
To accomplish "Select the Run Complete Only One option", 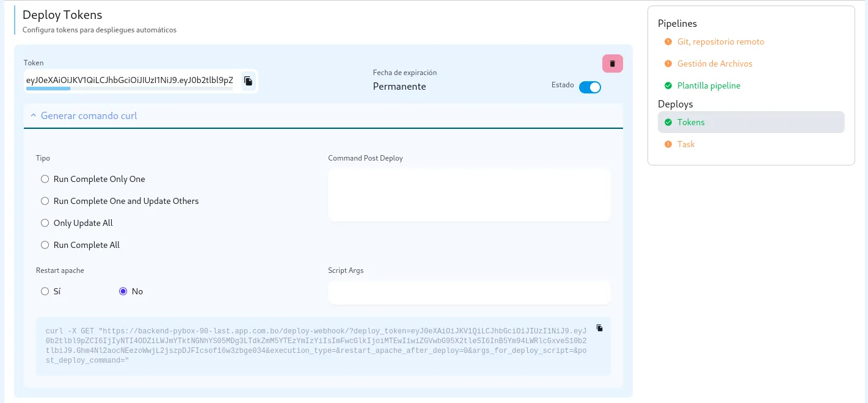I will (x=45, y=179).
